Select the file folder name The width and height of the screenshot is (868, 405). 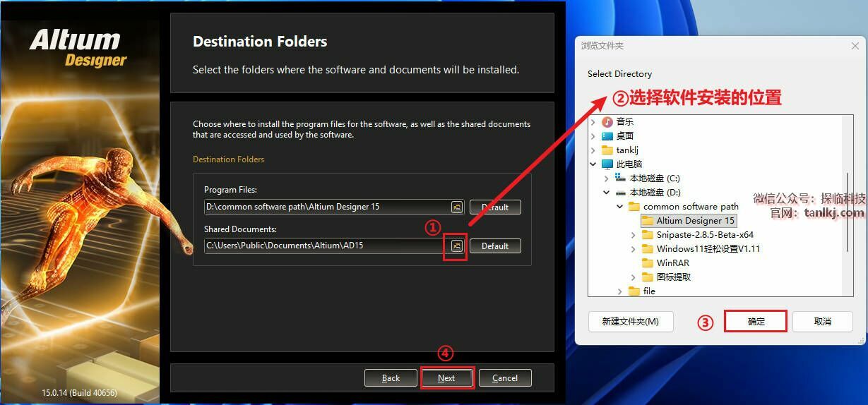coord(649,291)
